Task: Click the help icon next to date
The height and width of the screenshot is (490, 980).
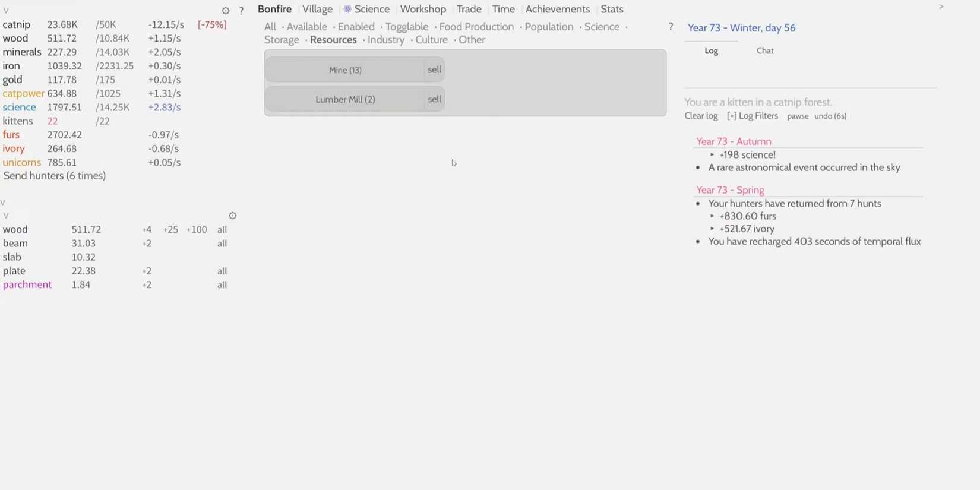Action: tap(671, 27)
